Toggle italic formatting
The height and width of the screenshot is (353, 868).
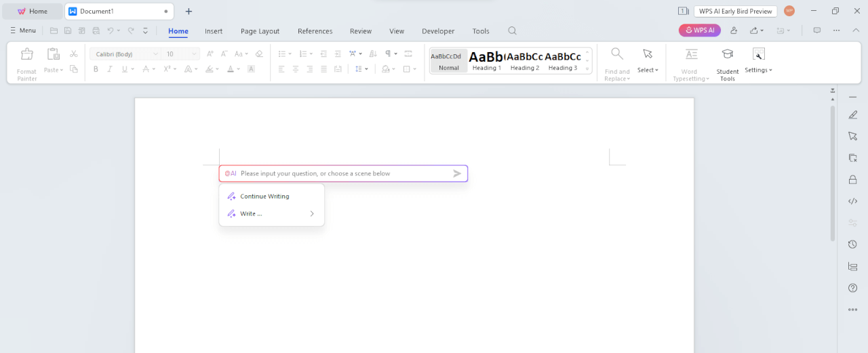point(110,69)
